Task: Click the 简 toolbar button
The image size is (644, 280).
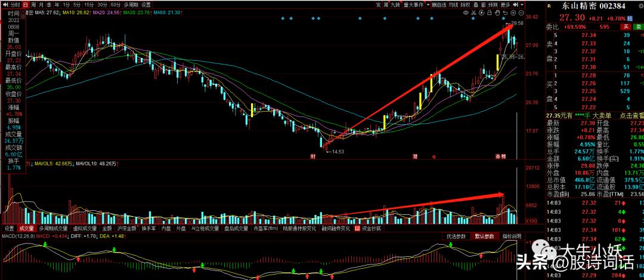Action: tap(386, 5)
